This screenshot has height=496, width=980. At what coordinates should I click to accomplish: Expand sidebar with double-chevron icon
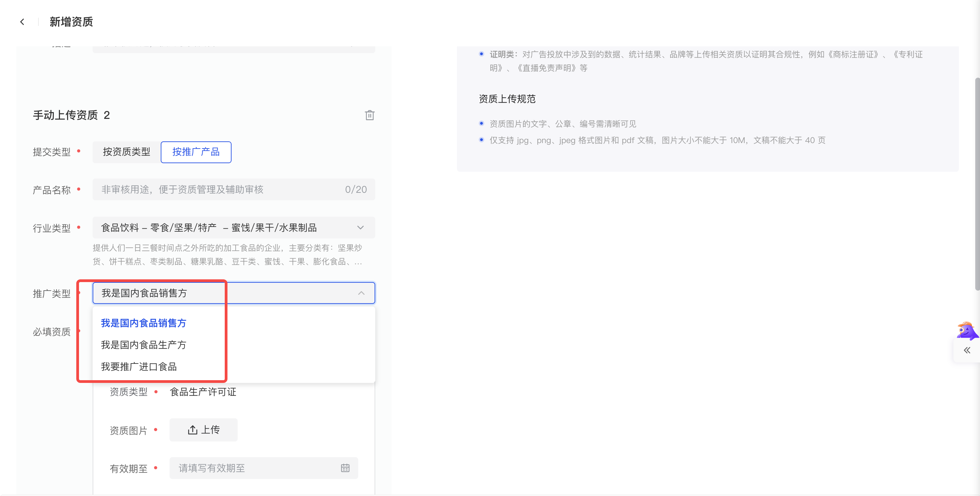967,350
